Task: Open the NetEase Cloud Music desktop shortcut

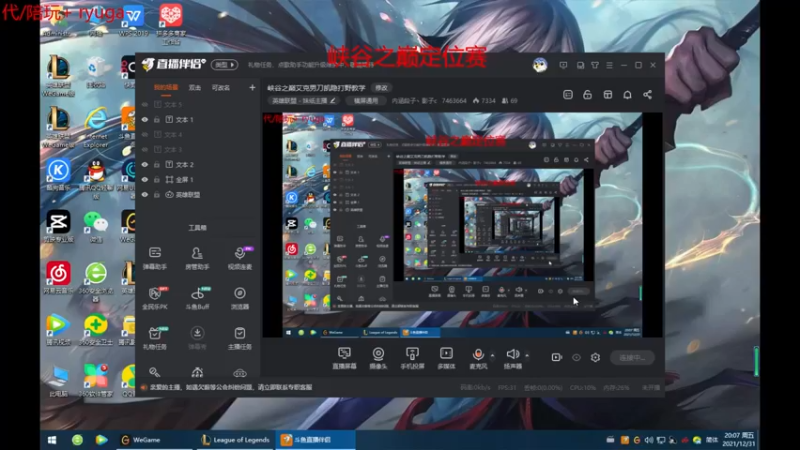Action: (58, 278)
